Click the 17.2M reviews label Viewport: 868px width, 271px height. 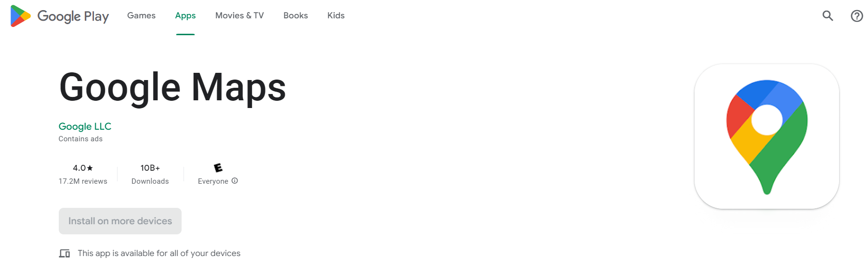pyautogui.click(x=83, y=181)
